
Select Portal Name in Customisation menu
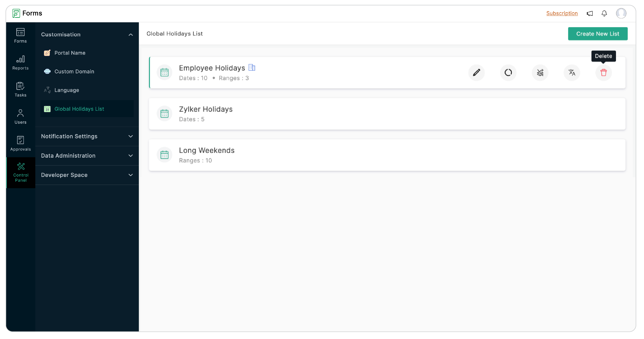coord(70,53)
